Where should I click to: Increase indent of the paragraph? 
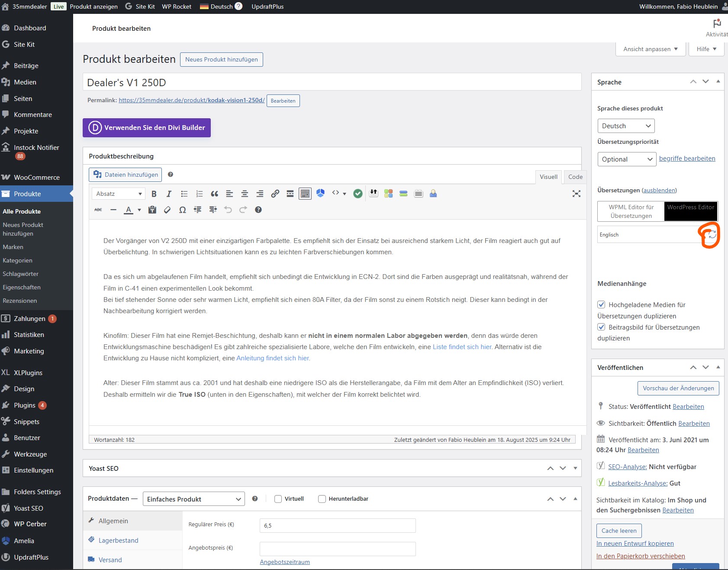click(213, 210)
